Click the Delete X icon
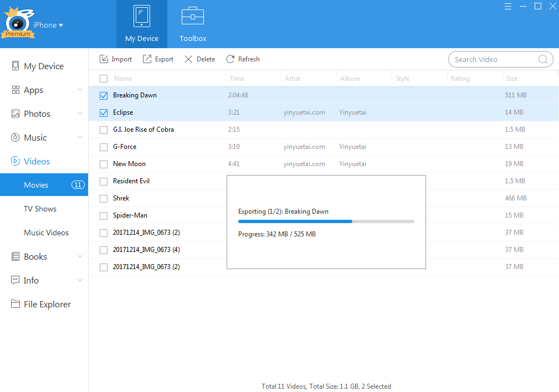The image size is (559, 392). (x=188, y=59)
